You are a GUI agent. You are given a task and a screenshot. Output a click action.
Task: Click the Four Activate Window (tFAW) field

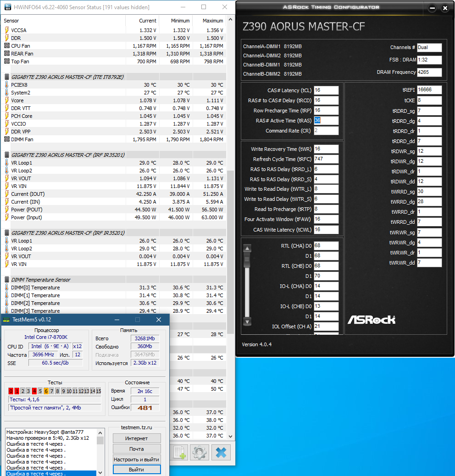[x=326, y=219]
